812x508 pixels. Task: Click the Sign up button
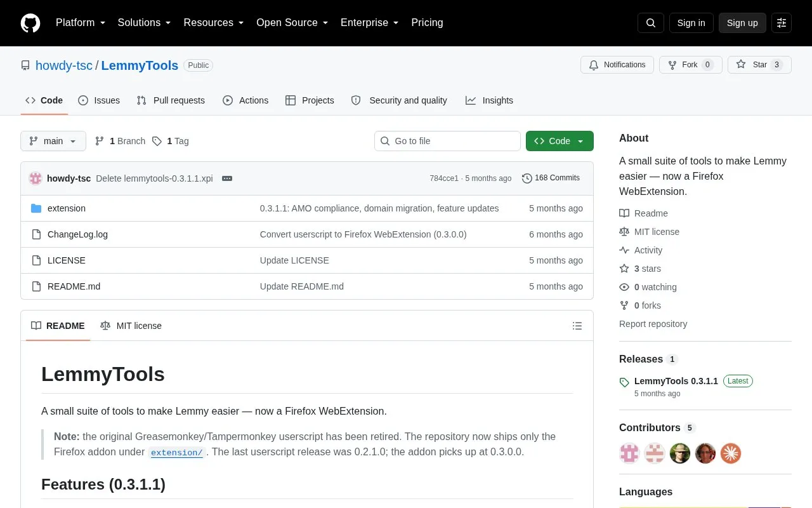tap(742, 23)
